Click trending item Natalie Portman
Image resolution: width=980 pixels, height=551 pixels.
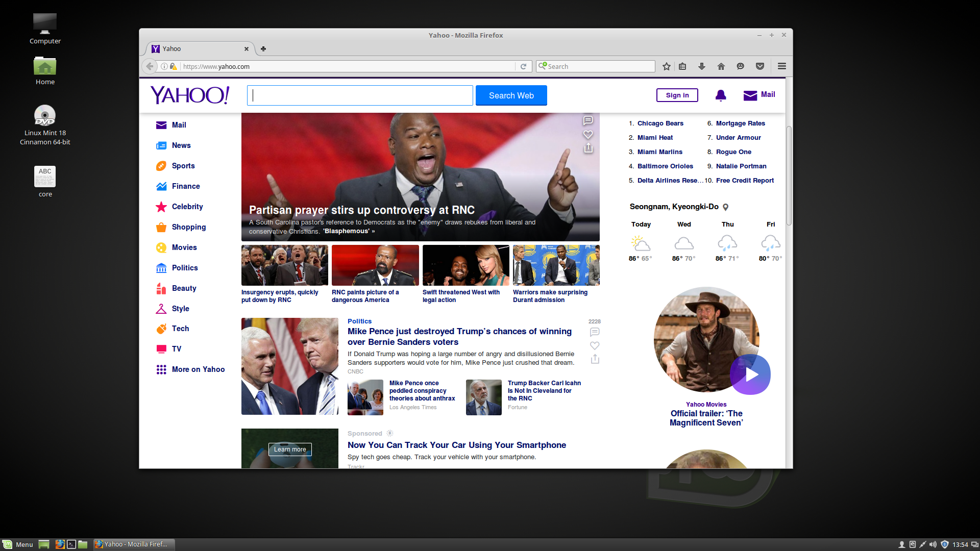tap(741, 166)
